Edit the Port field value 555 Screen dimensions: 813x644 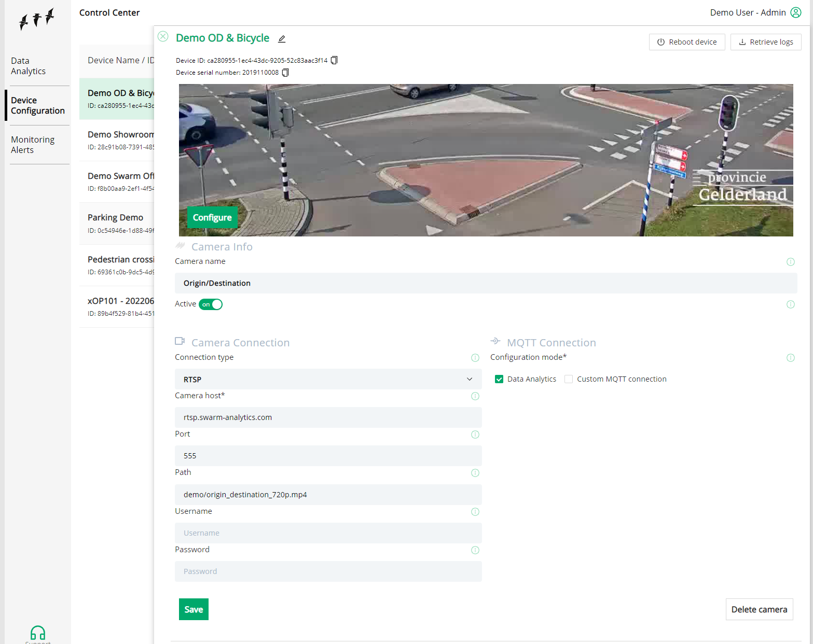tap(328, 456)
